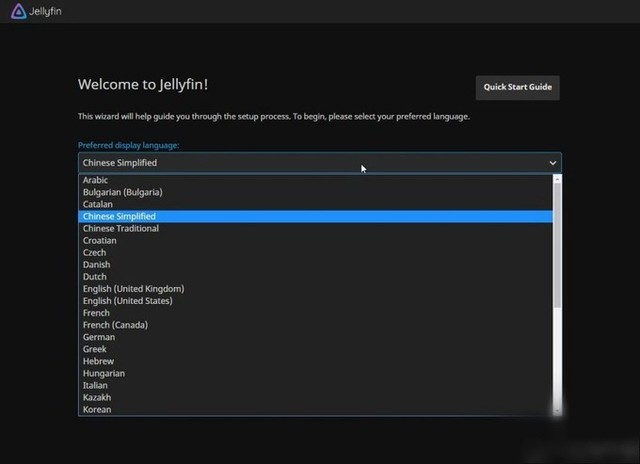
Task: Click the Jellyfin title text in header
Action: coord(45,11)
